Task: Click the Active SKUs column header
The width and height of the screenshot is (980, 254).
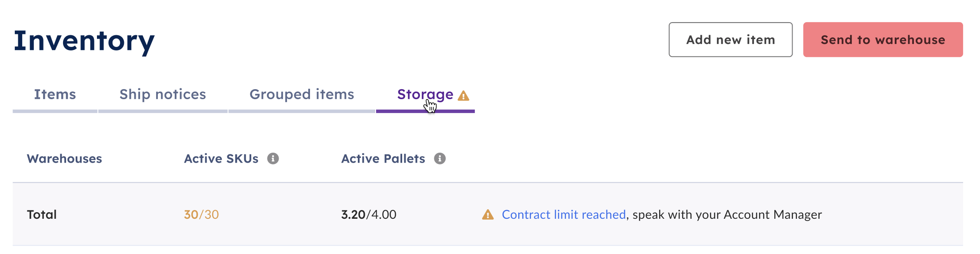Action: pos(221,159)
